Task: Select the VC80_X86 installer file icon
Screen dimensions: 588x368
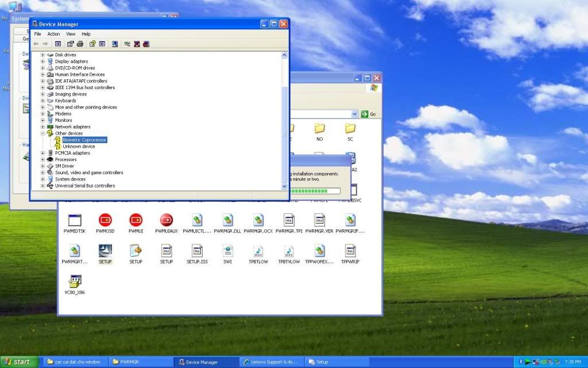Action: coord(74,281)
